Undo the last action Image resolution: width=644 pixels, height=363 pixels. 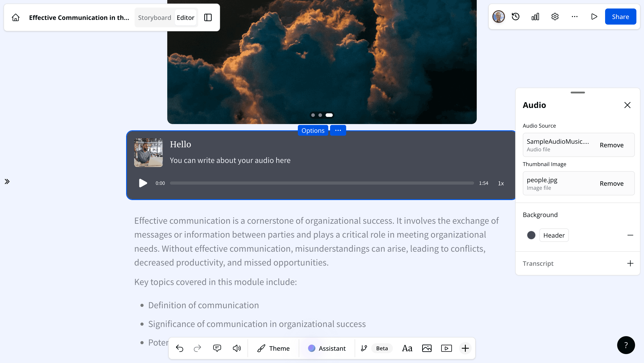point(180,348)
